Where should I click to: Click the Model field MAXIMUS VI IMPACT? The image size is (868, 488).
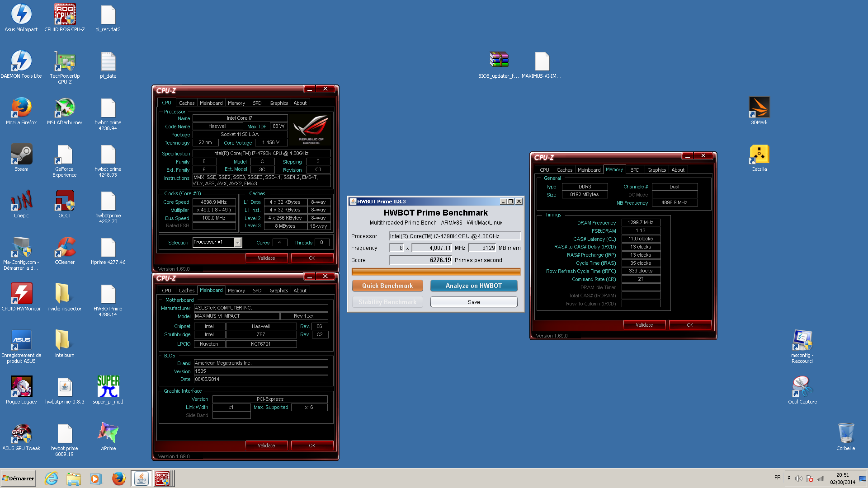pos(236,316)
